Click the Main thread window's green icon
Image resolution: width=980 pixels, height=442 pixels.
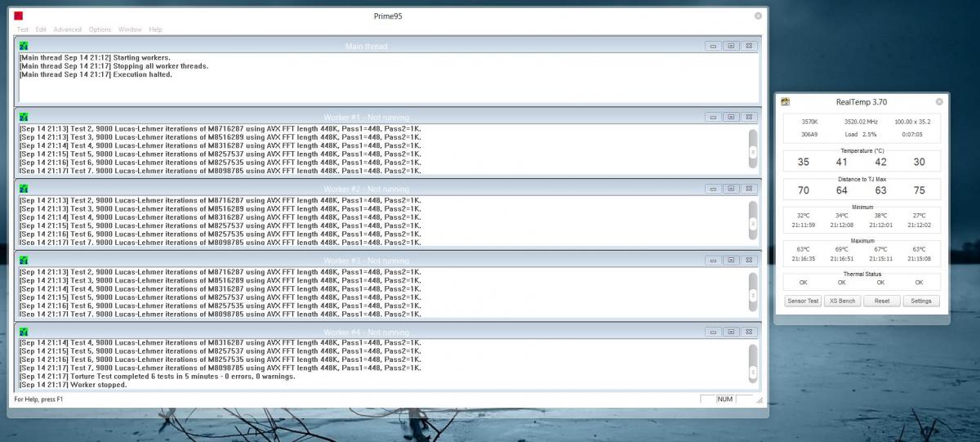pos(24,46)
